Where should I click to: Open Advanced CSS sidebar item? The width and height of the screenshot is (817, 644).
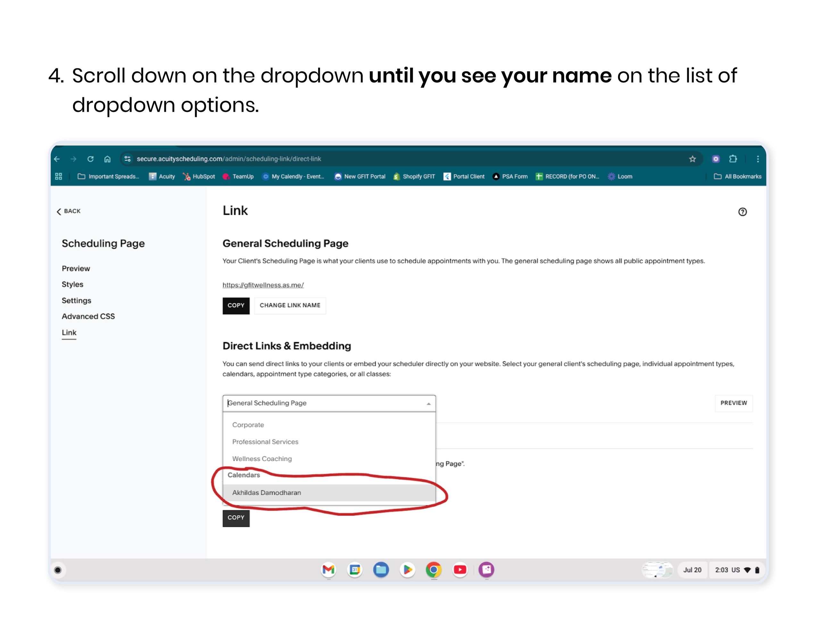pyautogui.click(x=88, y=316)
